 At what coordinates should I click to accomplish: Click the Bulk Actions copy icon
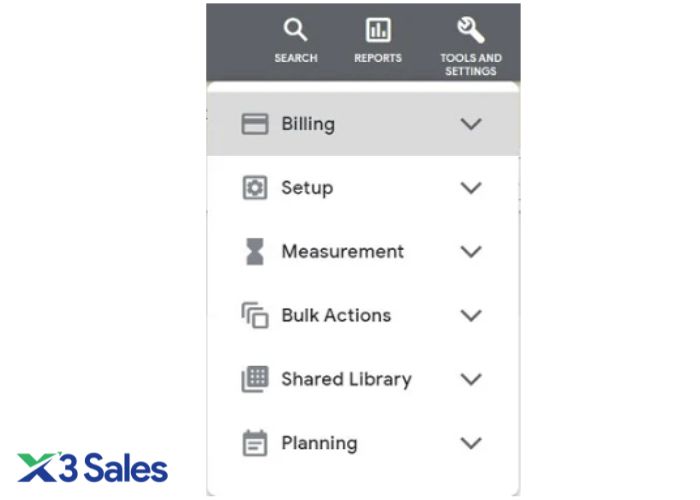(x=255, y=316)
